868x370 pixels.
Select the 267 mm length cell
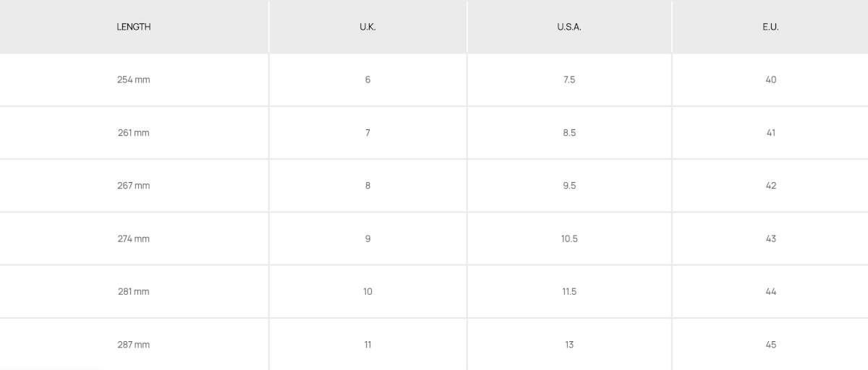pos(134,186)
